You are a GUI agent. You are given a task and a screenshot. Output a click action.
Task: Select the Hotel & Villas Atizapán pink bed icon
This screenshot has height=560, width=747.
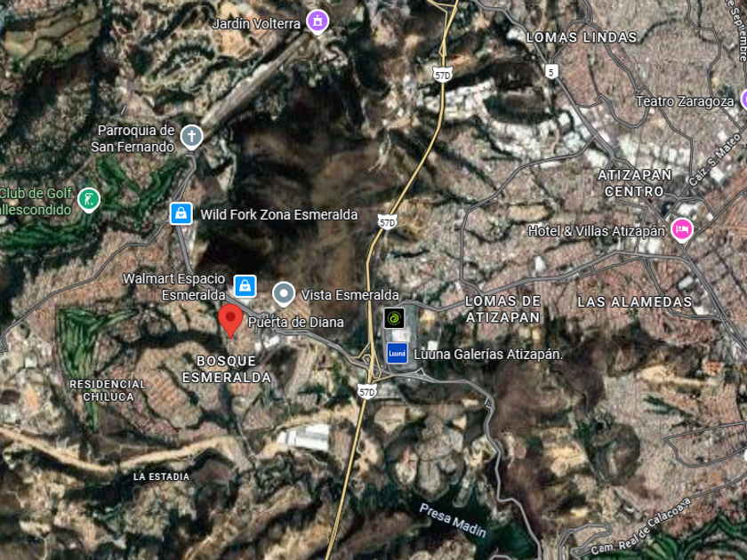pyautogui.click(x=682, y=230)
